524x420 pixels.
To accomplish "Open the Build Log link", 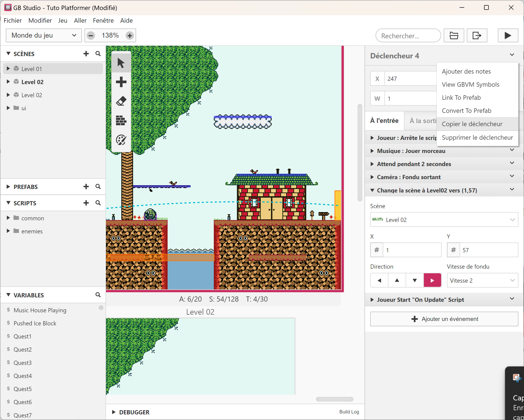I will 349,412.
